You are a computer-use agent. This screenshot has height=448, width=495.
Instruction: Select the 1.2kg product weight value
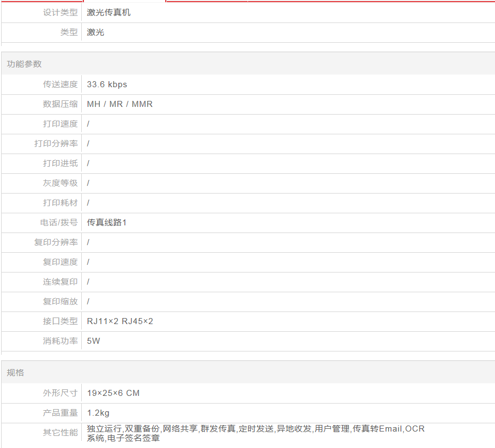pyautogui.click(x=98, y=413)
